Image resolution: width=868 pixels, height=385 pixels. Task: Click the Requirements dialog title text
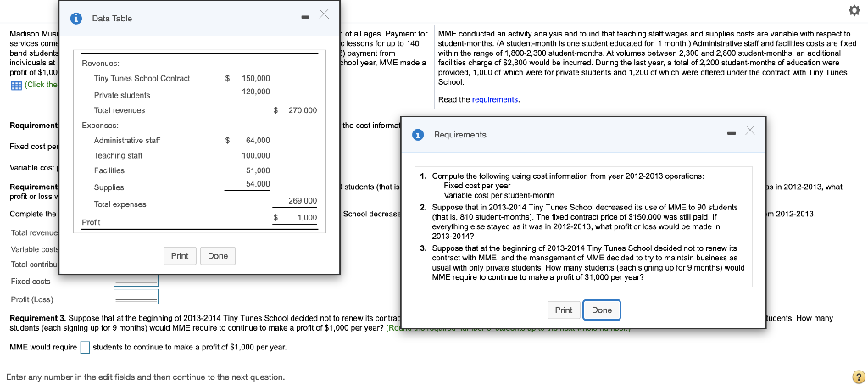(460, 135)
